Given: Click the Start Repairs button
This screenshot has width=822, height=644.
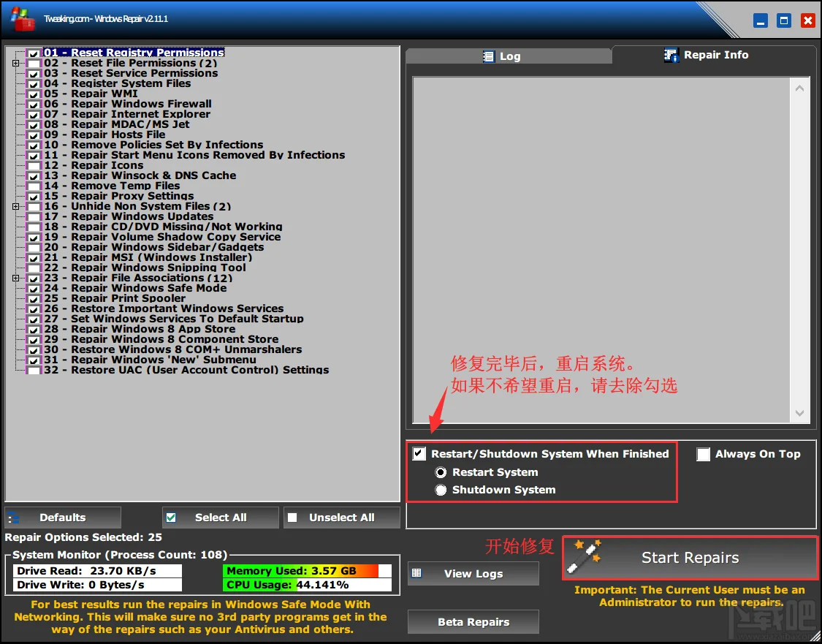Looking at the screenshot, I should pos(690,558).
